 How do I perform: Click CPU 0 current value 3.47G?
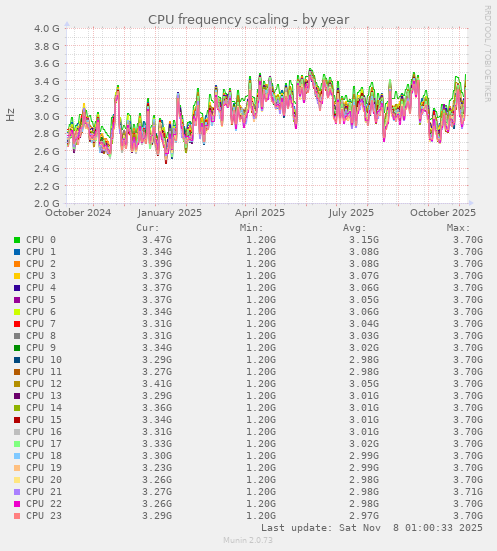coord(157,240)
